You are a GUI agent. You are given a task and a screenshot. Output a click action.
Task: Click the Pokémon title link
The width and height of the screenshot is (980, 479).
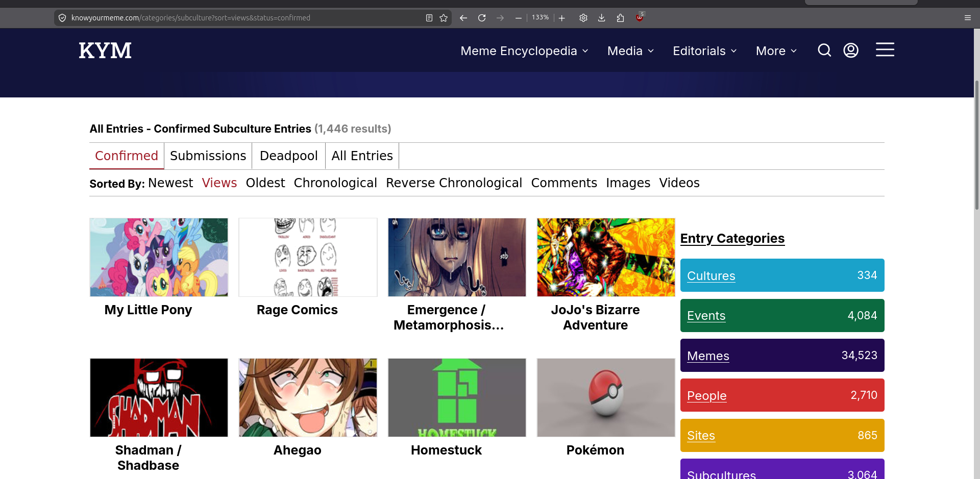tap(595, 450)
